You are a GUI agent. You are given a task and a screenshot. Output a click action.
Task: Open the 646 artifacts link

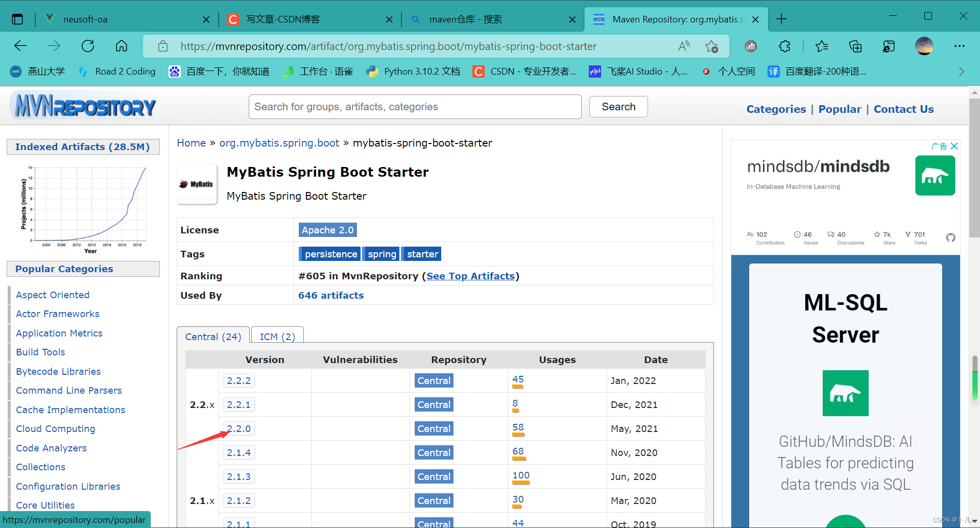pos(331,295)
